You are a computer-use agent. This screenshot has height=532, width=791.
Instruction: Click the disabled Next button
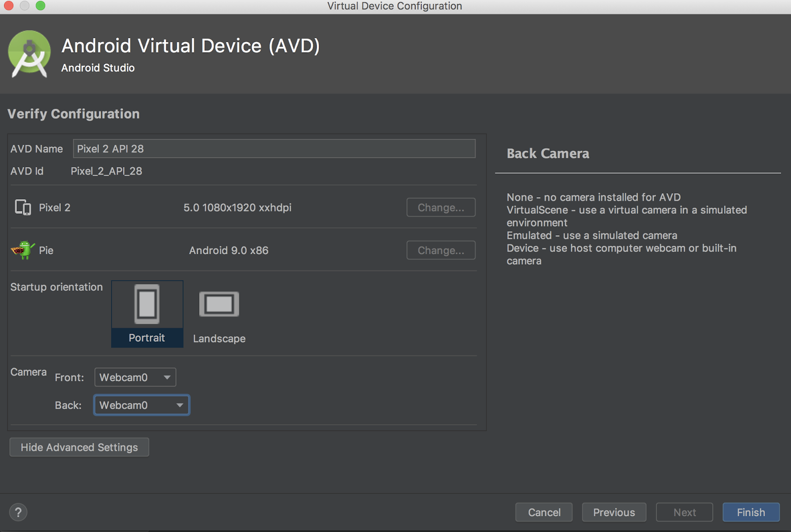(684, 512)
